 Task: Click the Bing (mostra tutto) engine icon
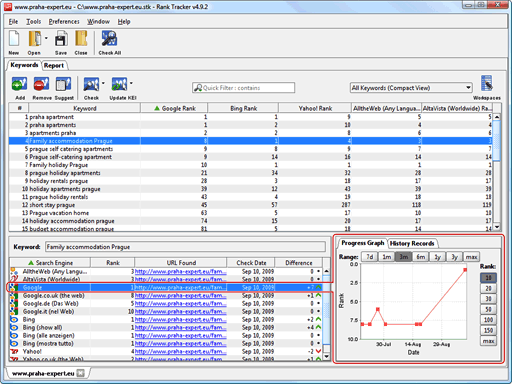point(14,344)
